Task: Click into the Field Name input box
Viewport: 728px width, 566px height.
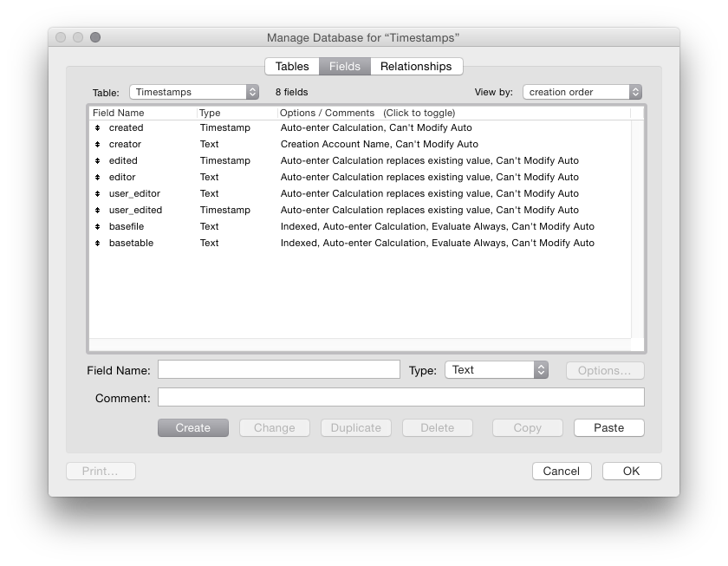Action: [x=278, y=370]
